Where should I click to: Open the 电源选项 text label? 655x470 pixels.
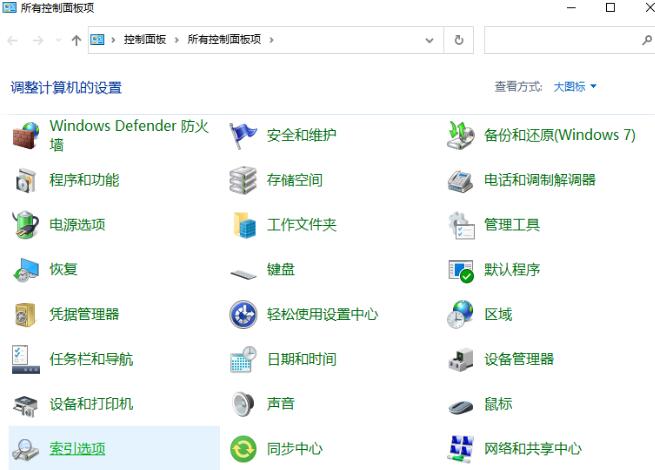[77, 225]
